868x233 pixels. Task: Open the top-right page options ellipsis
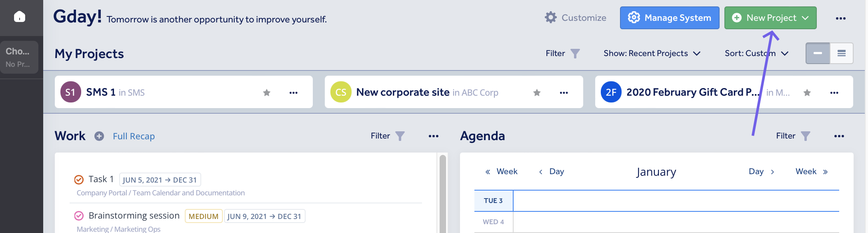click(x=841, y=18)
